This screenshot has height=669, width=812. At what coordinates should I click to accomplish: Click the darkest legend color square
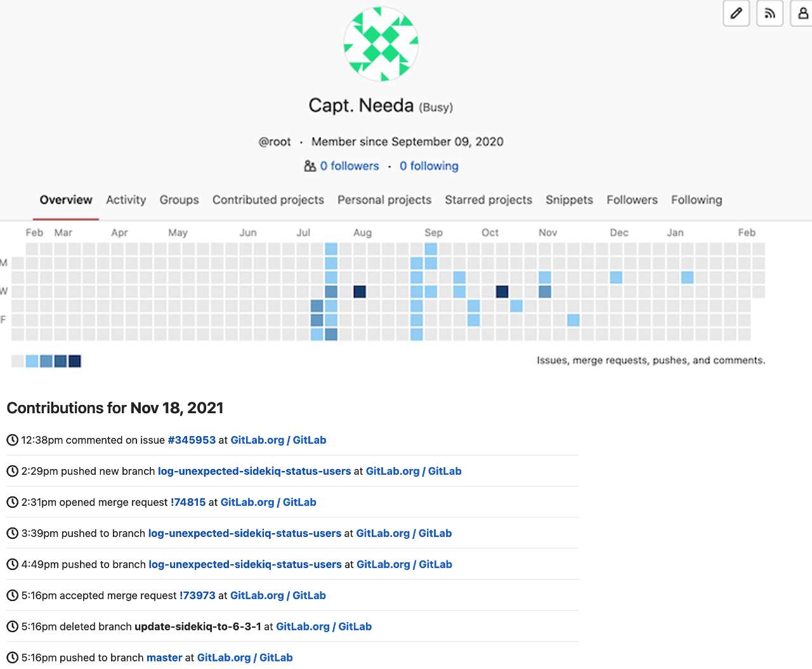pyautogui.click(x=75, y=361)
